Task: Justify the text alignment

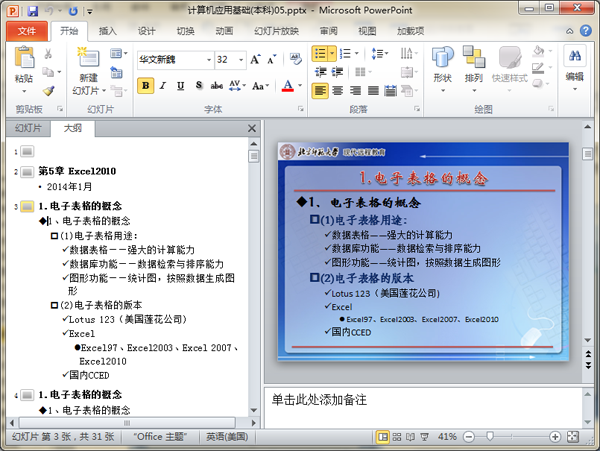Action: [373, 91]
